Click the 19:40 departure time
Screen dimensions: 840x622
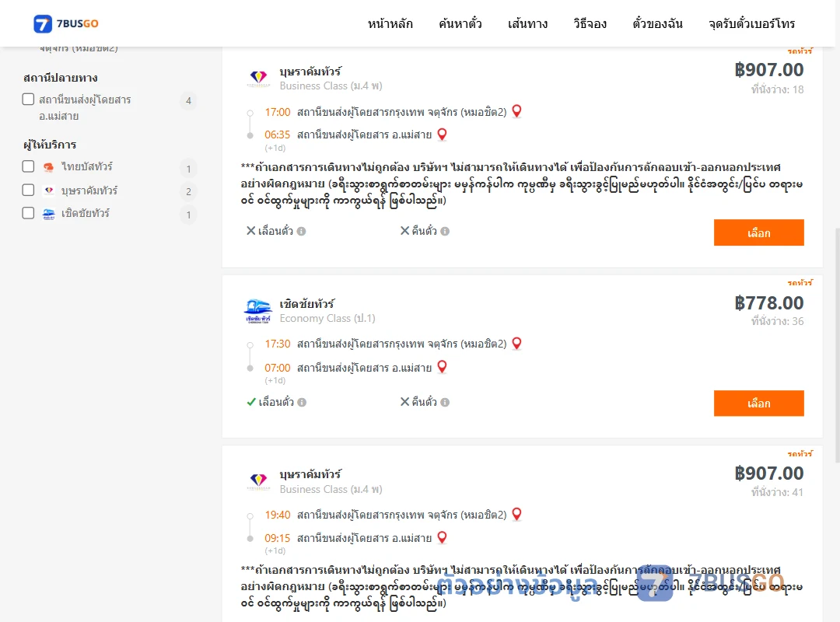[x=278, y=515]
